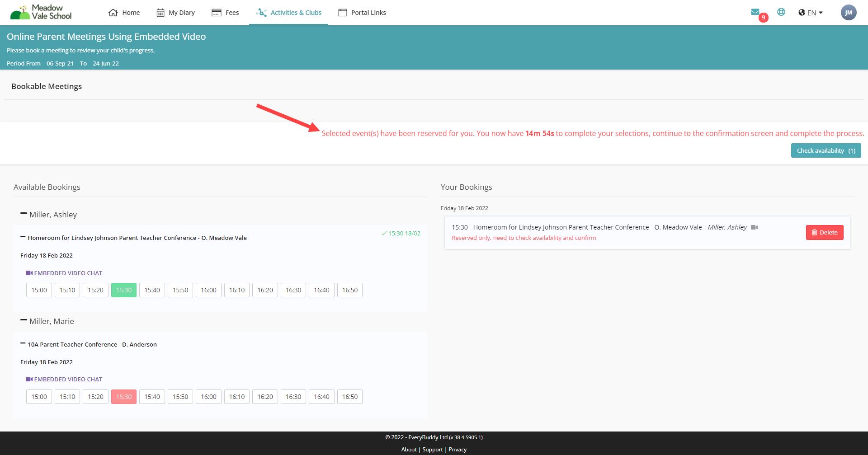Click the Home house icon
868x455 pixels.
[x=113, y=13]
